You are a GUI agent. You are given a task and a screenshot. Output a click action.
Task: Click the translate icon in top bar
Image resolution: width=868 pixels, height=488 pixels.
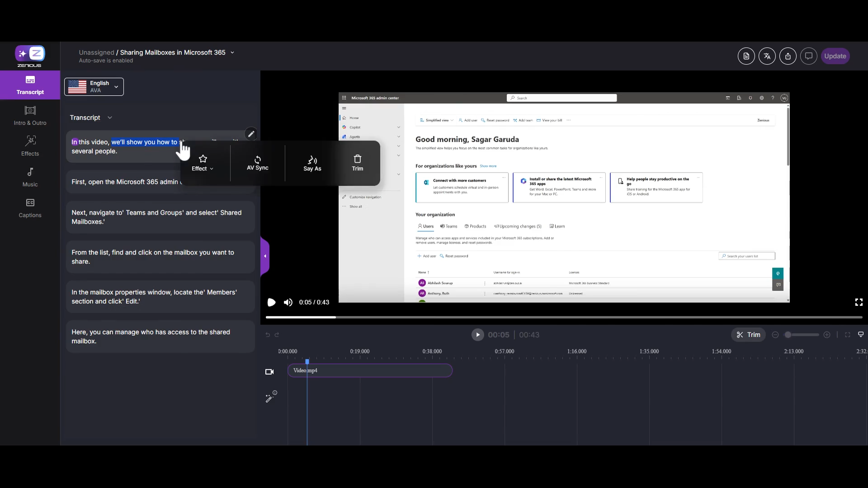[x=767, y=56]
